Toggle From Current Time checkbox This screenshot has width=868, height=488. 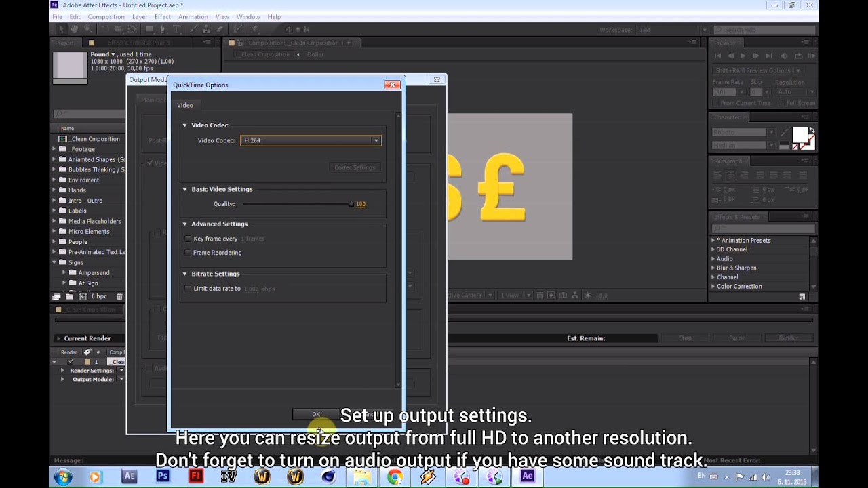pyautogui.click(x=716, y=103)
